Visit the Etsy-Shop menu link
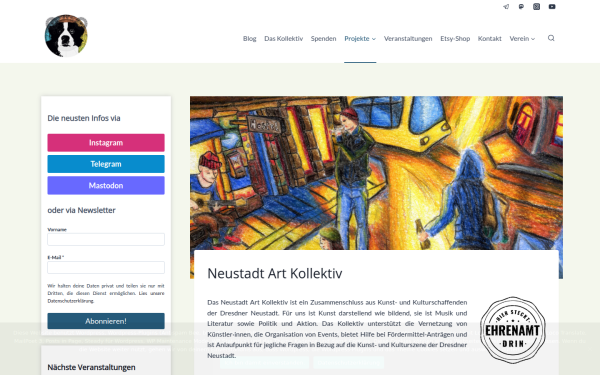This screenshot has height=375, width=600. pos(455,38)
